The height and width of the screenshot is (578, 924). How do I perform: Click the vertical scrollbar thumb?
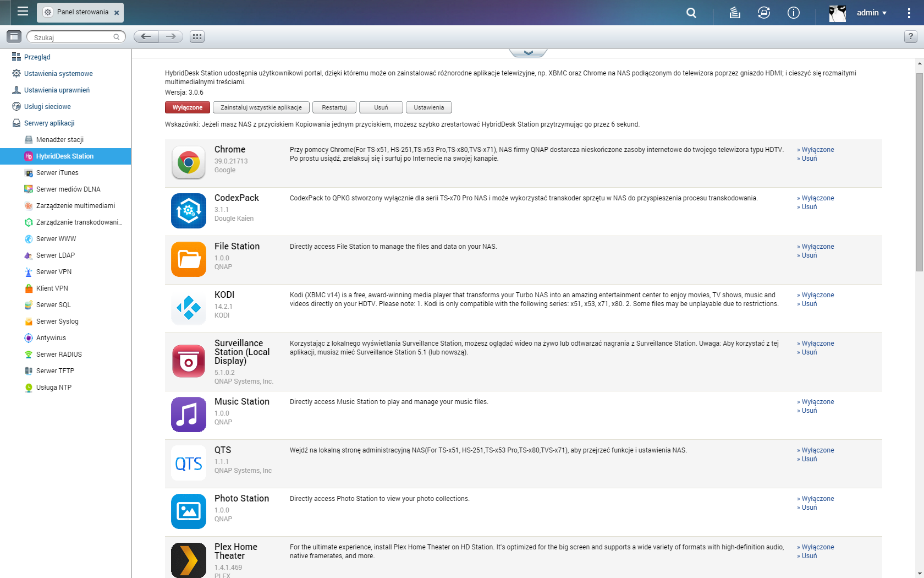(x=920, y=172)
